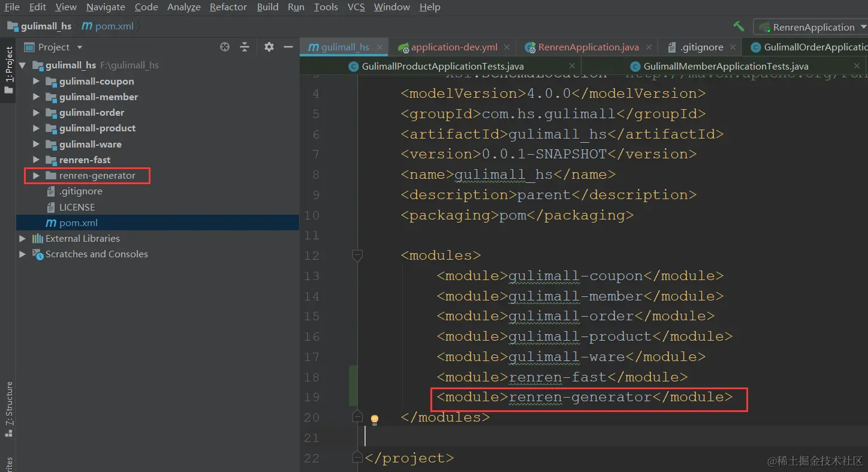Open the Help menu

430,7
